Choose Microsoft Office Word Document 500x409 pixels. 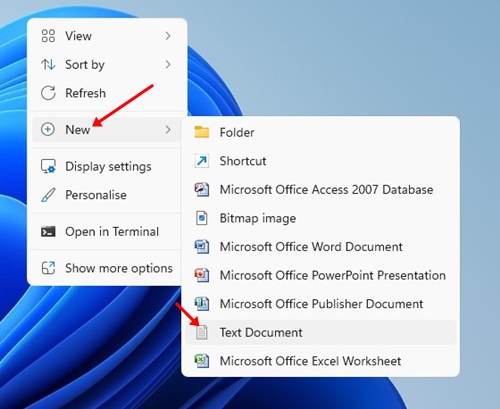click(x=321, y=247)
